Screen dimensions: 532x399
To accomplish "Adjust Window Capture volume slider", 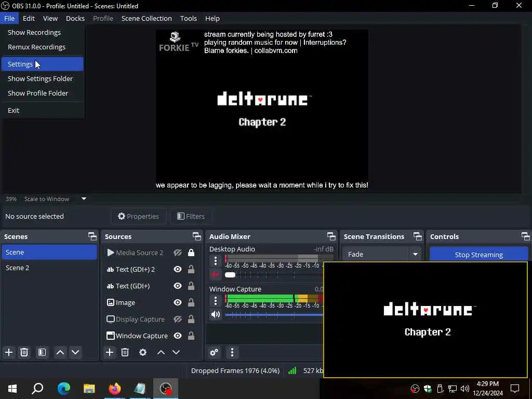I will click(274, 315).
